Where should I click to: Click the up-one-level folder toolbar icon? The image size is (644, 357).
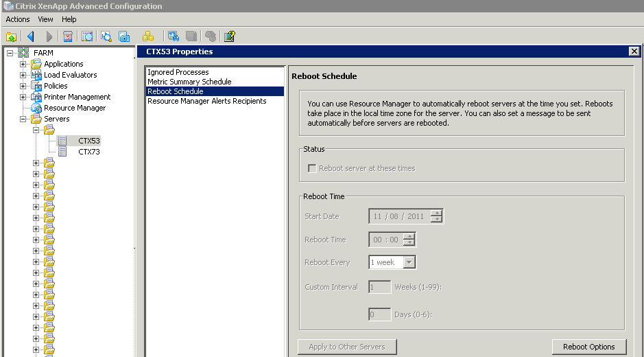pyautogui.click(x=11, y=36)
